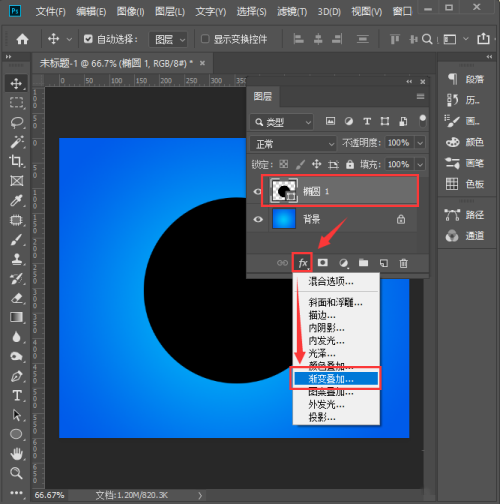Enable the Show Transform Controls (显示变换控件) checkbox
This screenshot has height=504, width=500.
tap(205, 39)
